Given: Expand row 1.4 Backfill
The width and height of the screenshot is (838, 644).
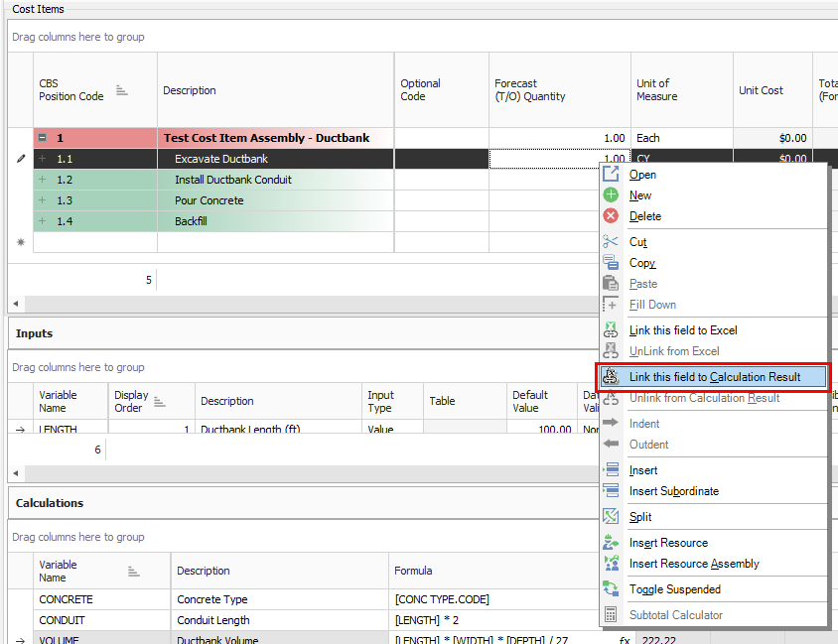Looking at the screenshot, I should tap(43, 221).
